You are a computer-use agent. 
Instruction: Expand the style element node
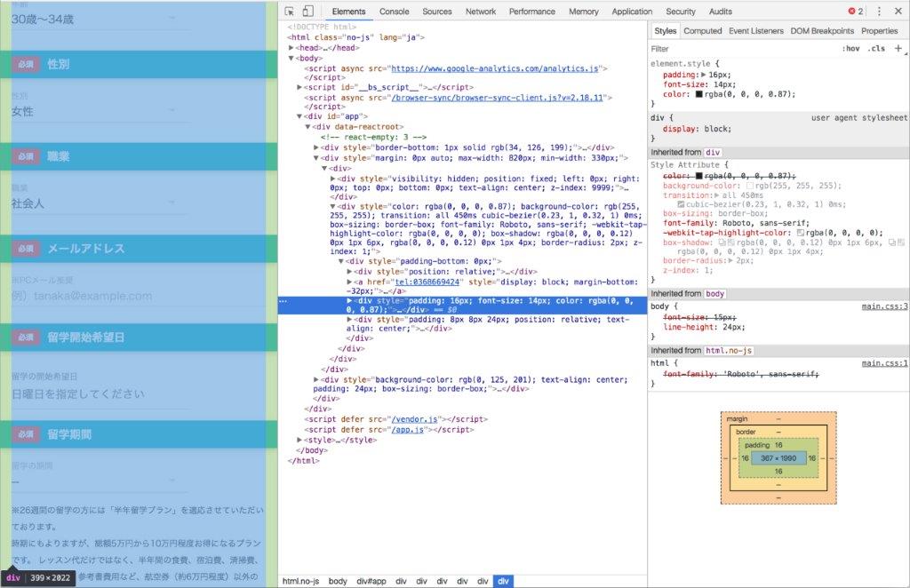click(299, 440)
